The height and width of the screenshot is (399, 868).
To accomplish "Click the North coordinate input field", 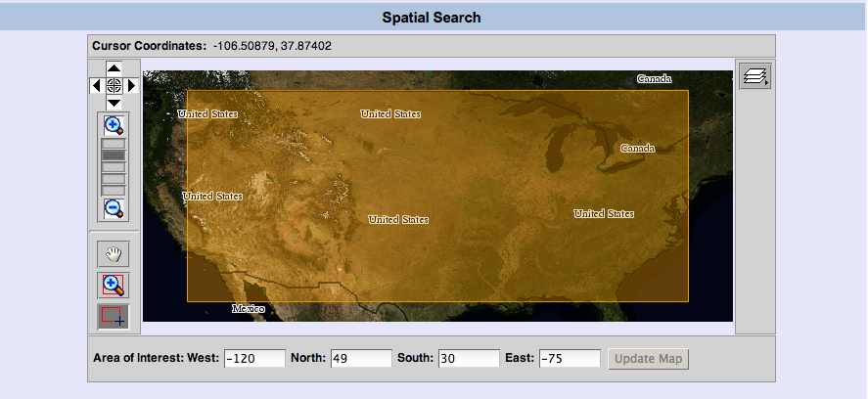I will [x=361, y=359].
